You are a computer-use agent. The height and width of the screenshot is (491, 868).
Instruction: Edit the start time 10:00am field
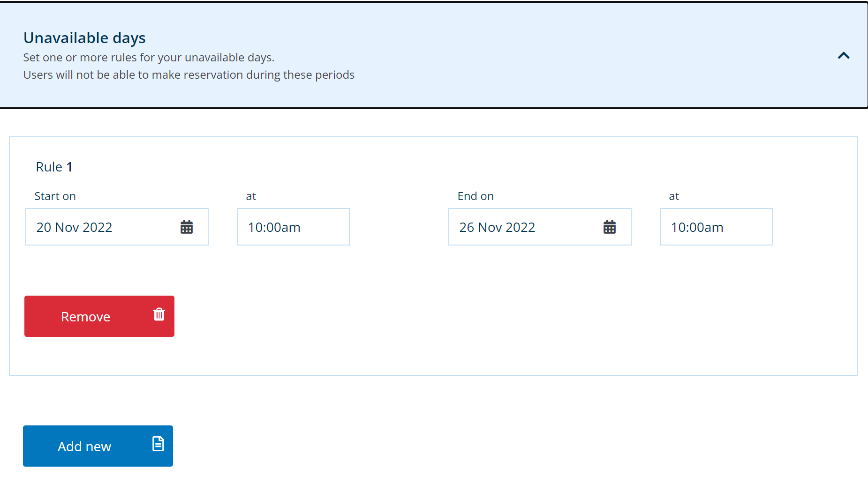point(293,227)
